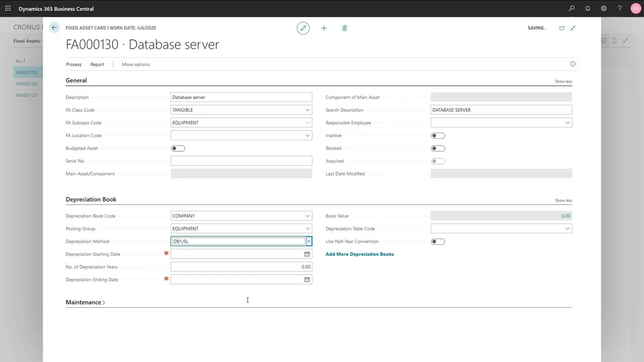Image resolution: width=644 pixels, height=362 pixels.
Task: Open the notifications bell
Action: 588,9
